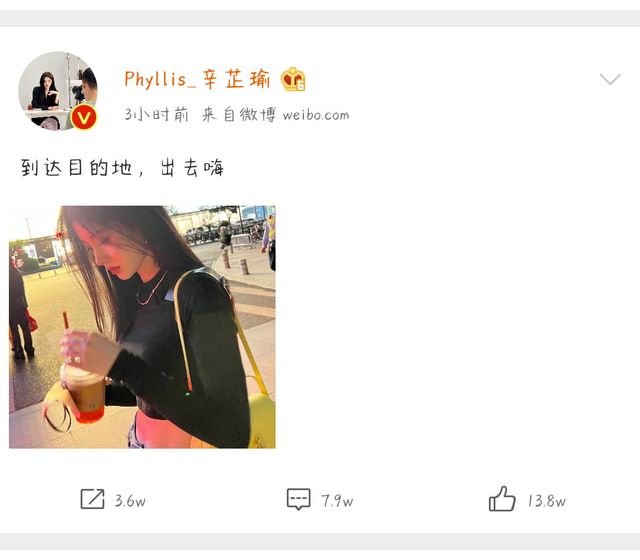Open the Phyllis_辛芷瑜 username link
This screenshot has height=560, width=640.
(x=197, y=79)
